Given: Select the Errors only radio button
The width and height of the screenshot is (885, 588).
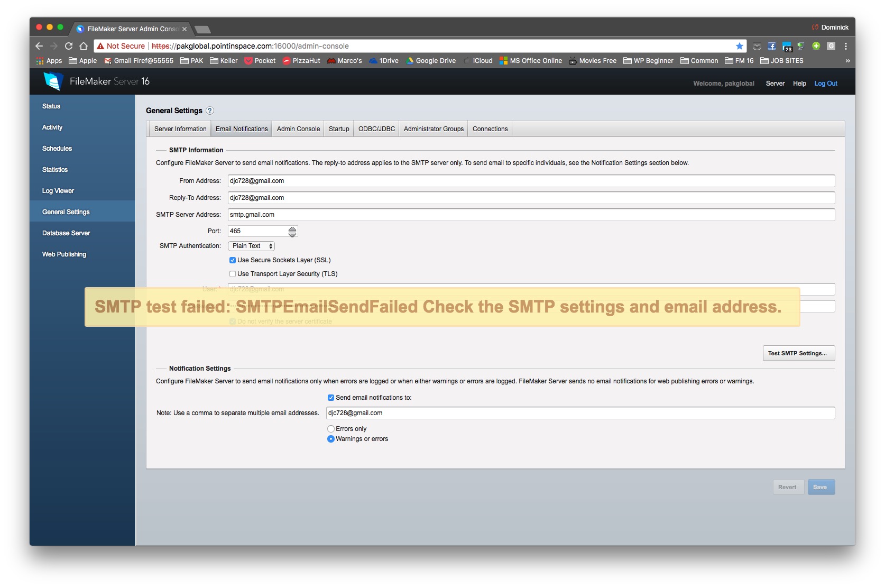Looking at the screenshot, I should (331, 429).
